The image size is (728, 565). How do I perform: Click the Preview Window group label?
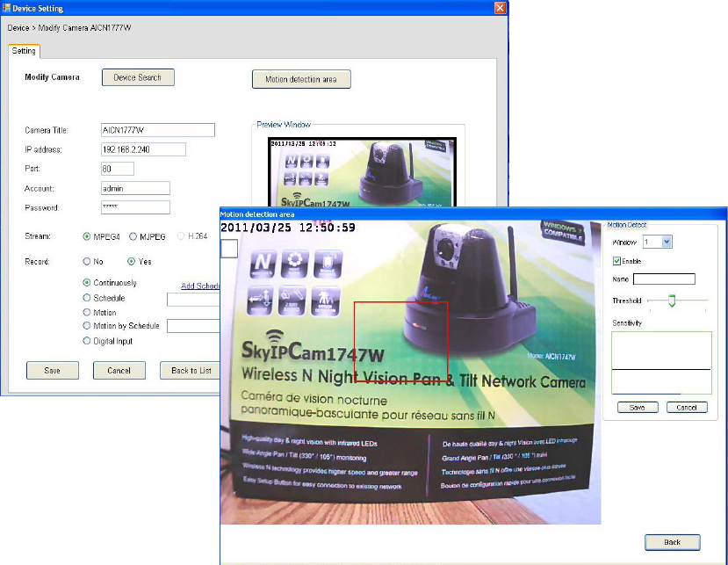point(284,125)
